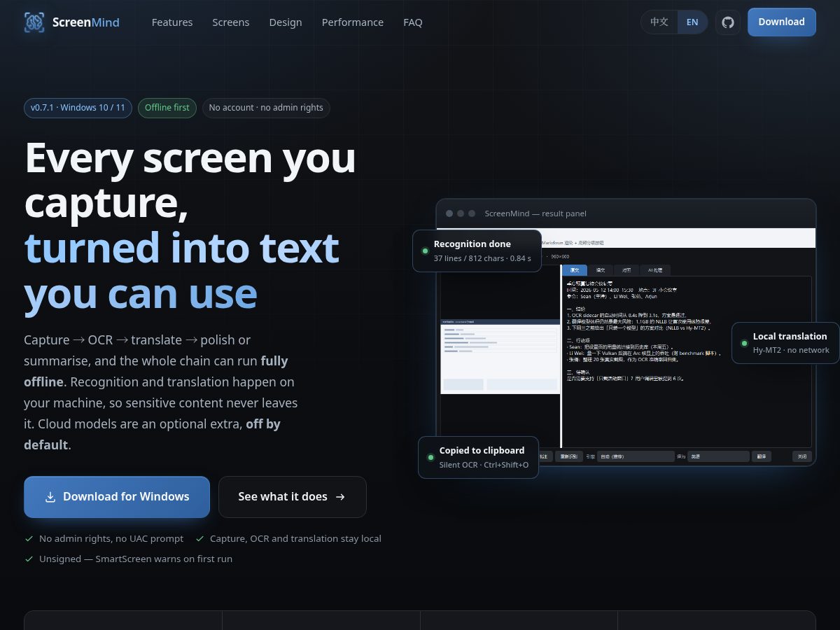Click the captured screenshot preview in result panel

click(x=500, y=356)
